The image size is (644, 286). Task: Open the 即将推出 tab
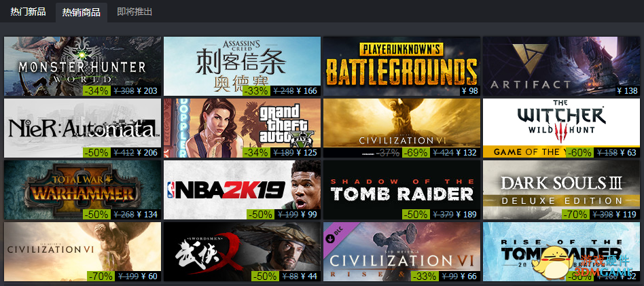(135, 12)
